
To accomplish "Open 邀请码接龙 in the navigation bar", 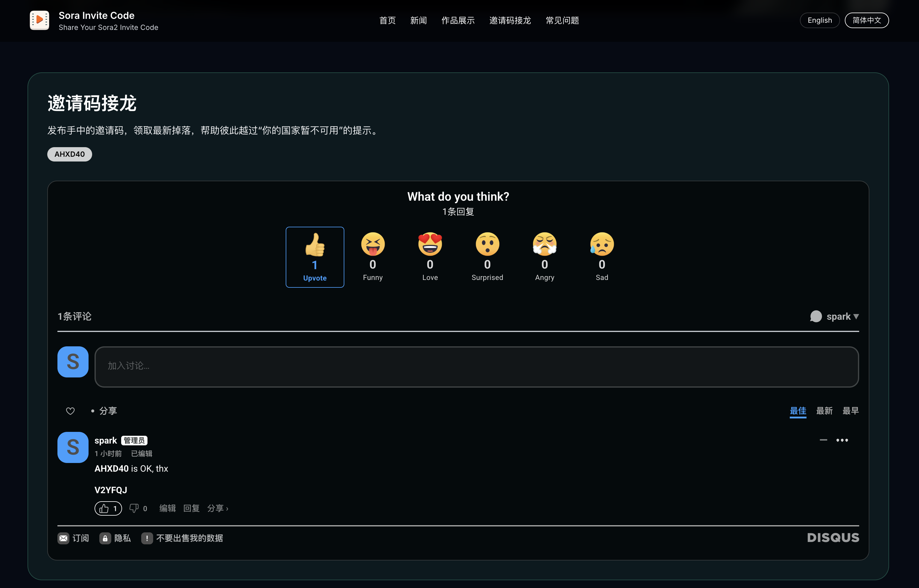I will (510, 20).
